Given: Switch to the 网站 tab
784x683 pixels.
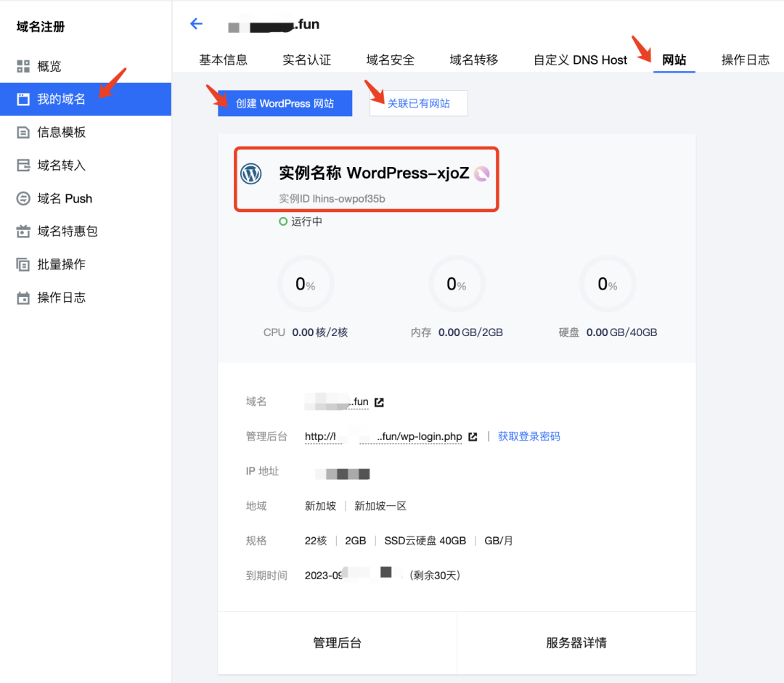Looking at the screenshot, I should tap(674, 60).
